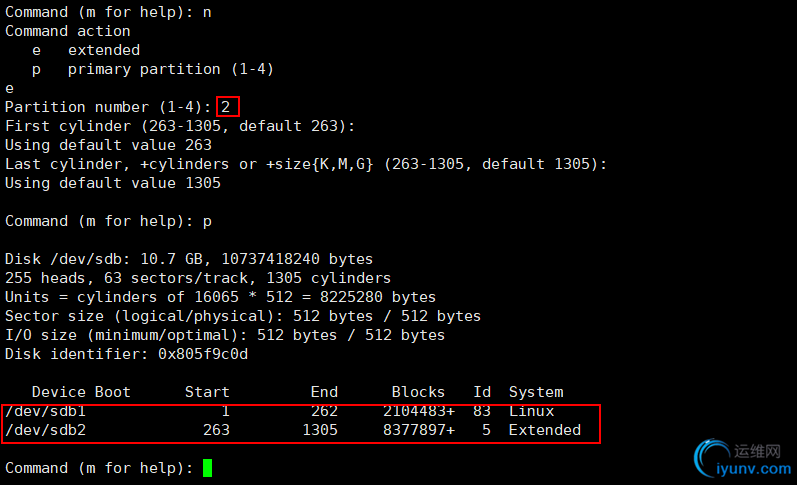Click the sdb1 end cylinder "262" cell
797x485 pixels.
tap(324, 411)
